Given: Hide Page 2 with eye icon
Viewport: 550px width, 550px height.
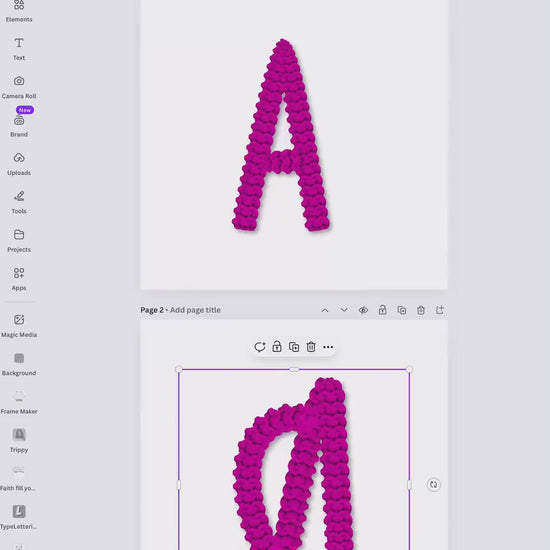Looking at the screenshot, I should pos(363,310).
